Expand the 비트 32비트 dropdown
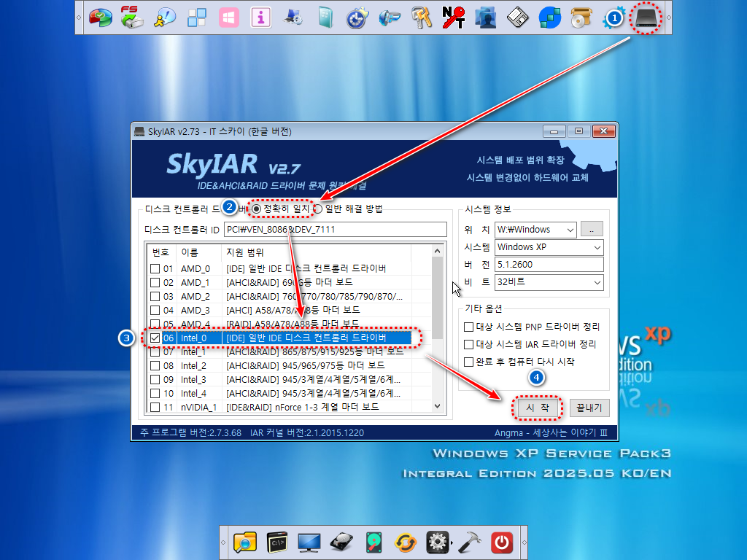747x560 pixels. pos(597,282)
